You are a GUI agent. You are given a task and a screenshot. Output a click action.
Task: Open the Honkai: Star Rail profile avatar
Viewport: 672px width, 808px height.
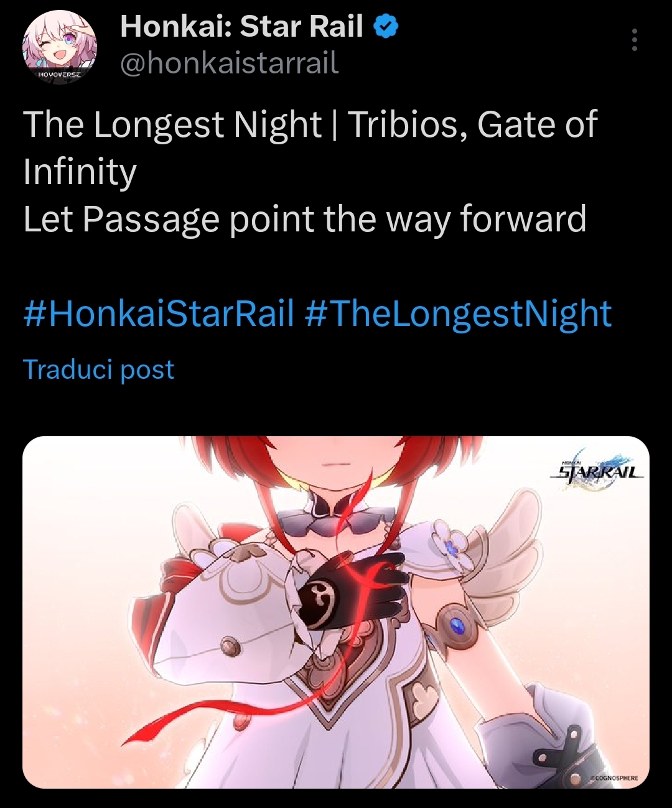click(x=60, y=47)
